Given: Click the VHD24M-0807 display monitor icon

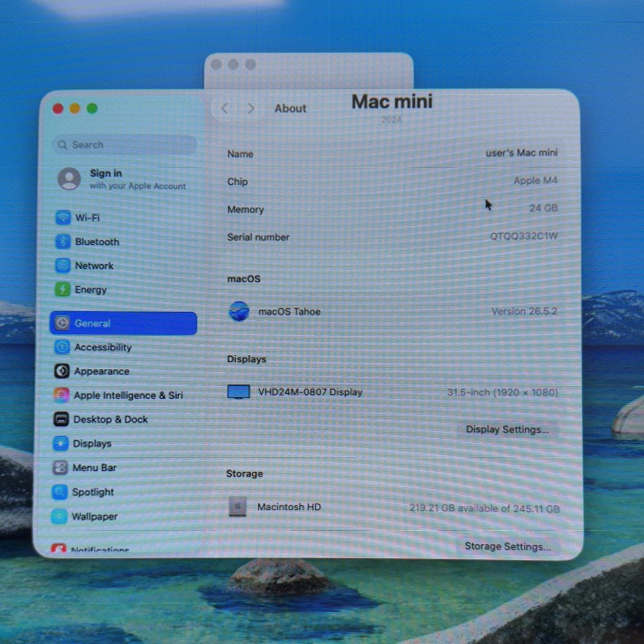Looking at the screenshot, I should (238, 392).
